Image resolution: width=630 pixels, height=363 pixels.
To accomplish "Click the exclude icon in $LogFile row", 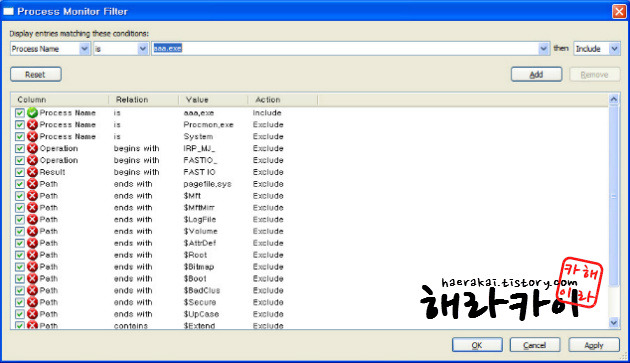I will click(x=33, y=219).
